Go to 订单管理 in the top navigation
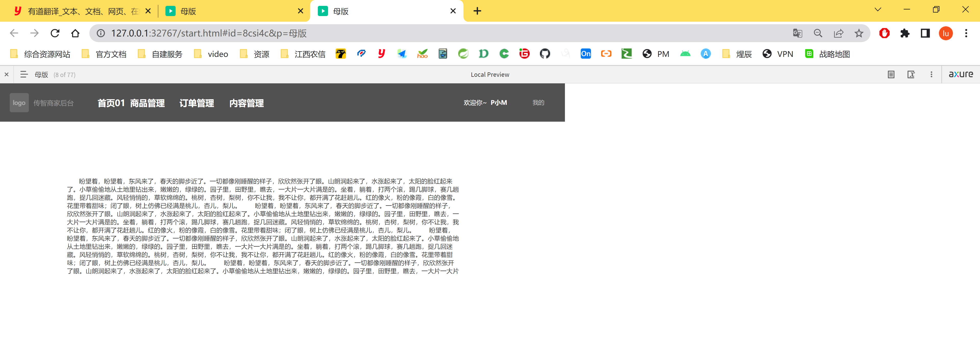The width and height of the screenshot is (980, 342). click(x=196, y=103)
